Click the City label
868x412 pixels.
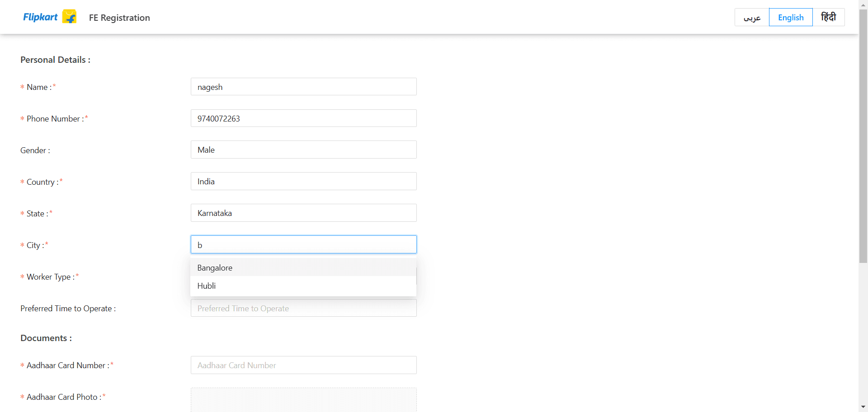tap(34, 245)
